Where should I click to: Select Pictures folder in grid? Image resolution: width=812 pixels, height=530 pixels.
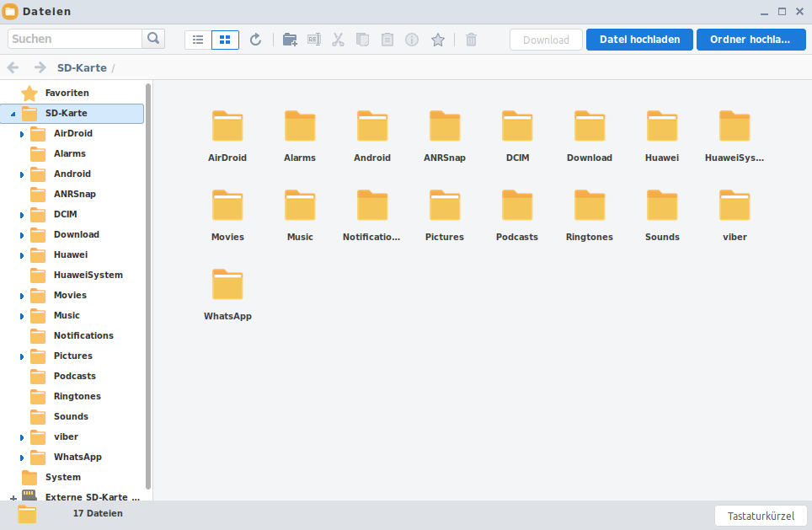pyautogui.click(x=445, y=215)
